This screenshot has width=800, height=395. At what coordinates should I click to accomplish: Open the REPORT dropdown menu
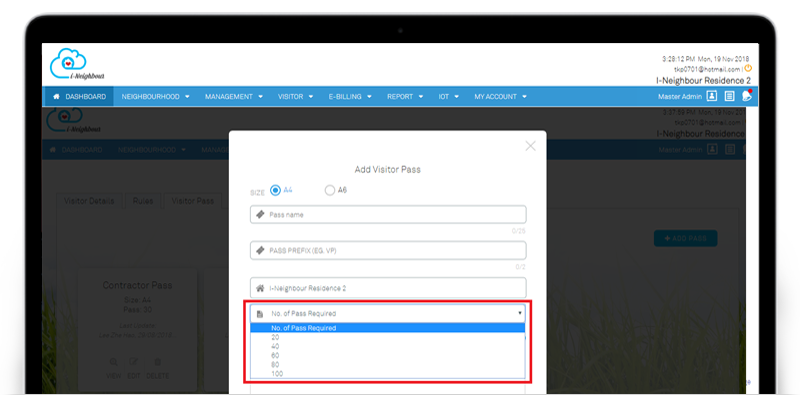pyautogui.click(x=405, y=96)
